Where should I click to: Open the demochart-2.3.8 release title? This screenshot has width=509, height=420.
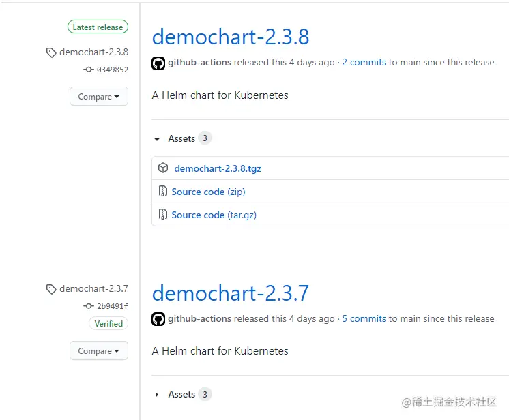point(231,36)
